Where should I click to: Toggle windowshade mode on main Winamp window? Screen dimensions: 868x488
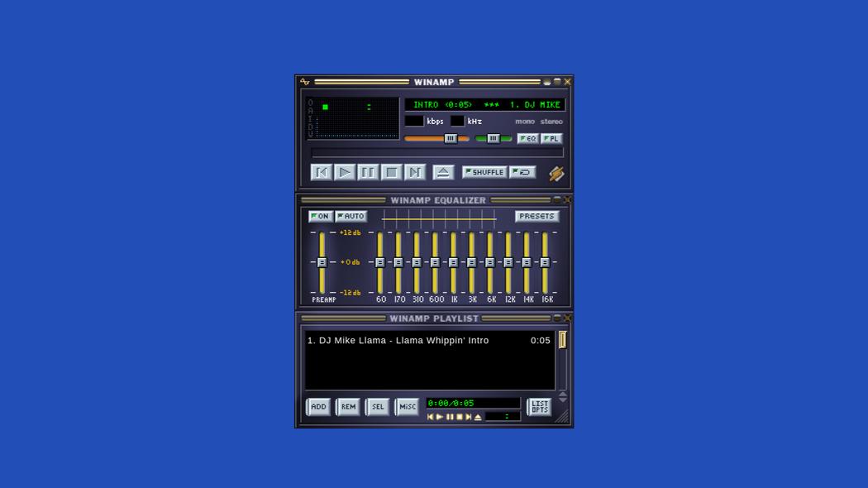(557, 82)
